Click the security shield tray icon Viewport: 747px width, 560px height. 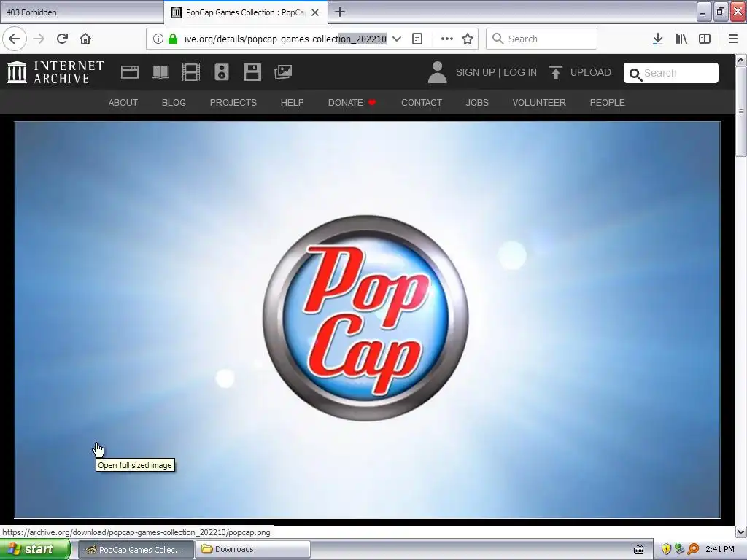point(666,550)
